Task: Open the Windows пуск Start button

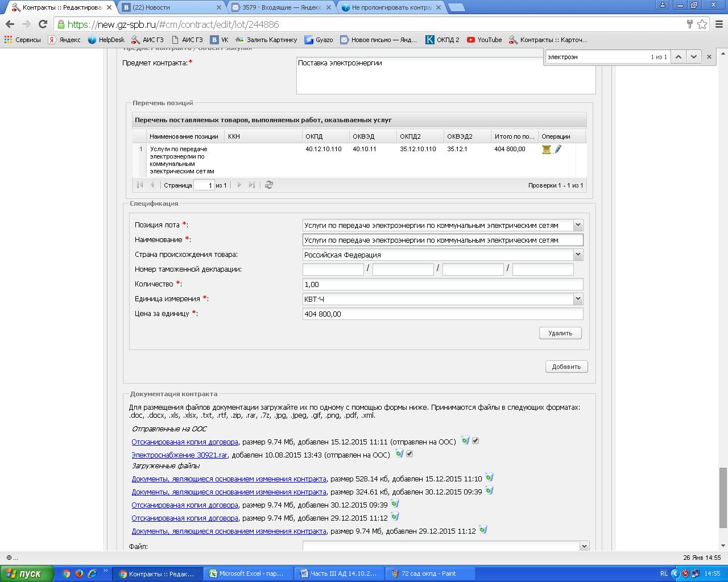Action: (27, 573)
